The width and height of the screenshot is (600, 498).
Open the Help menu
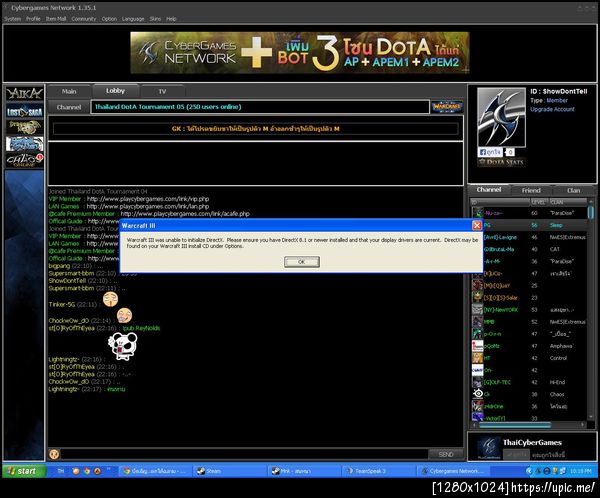point(171,19)
